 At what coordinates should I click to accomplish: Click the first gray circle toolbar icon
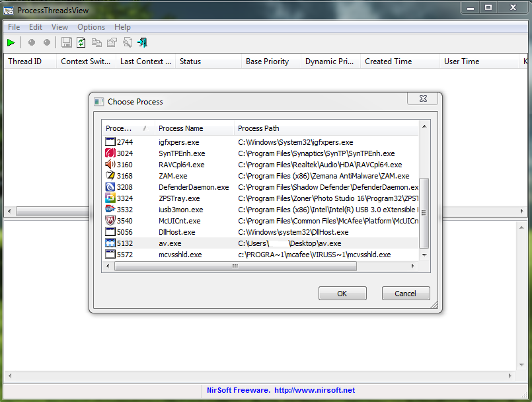[x=32, y=42]
